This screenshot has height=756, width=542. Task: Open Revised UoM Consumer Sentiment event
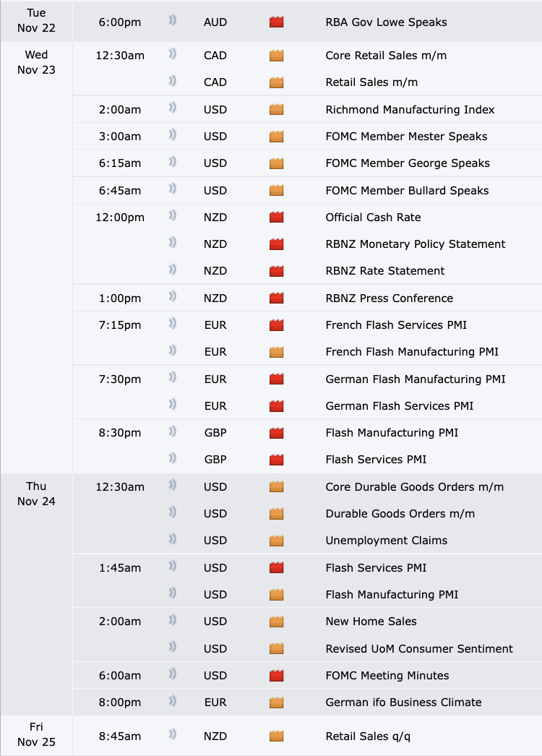point(419,649)
